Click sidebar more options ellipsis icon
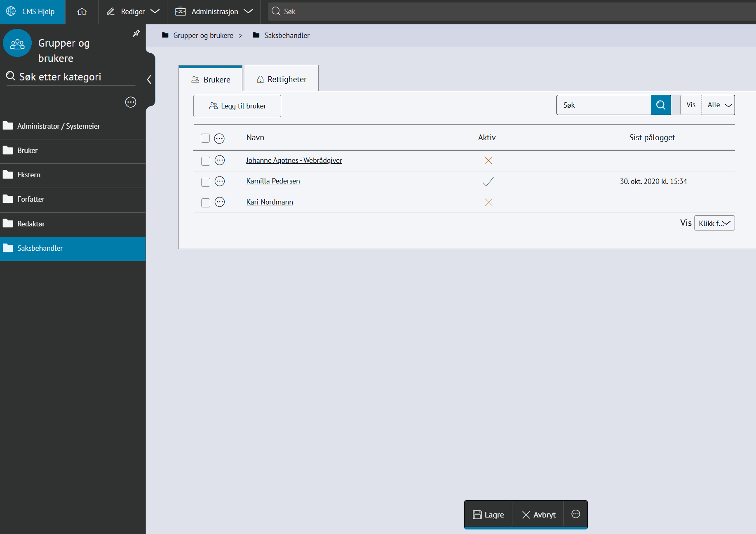The height and width of the screenshot is (534, 756). [x=131, y=102]
